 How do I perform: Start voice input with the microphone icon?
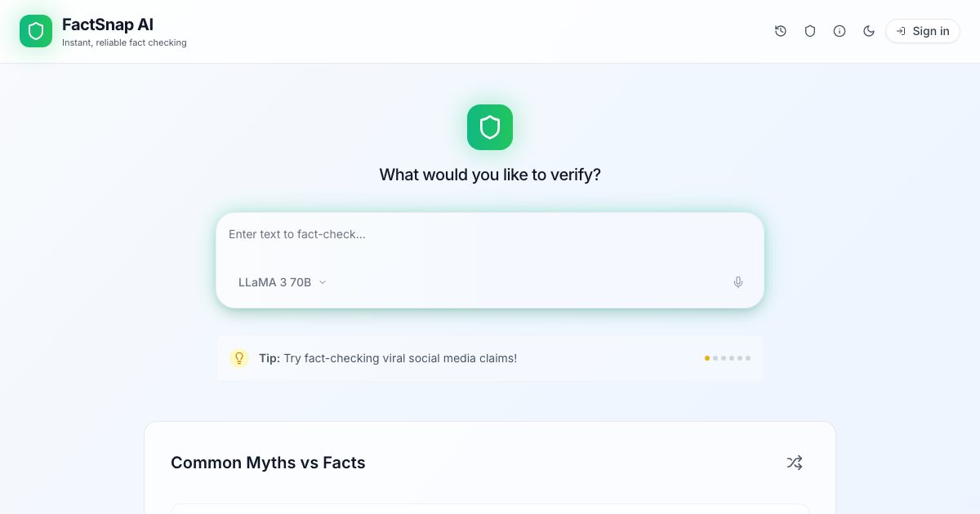click(738, 282)
